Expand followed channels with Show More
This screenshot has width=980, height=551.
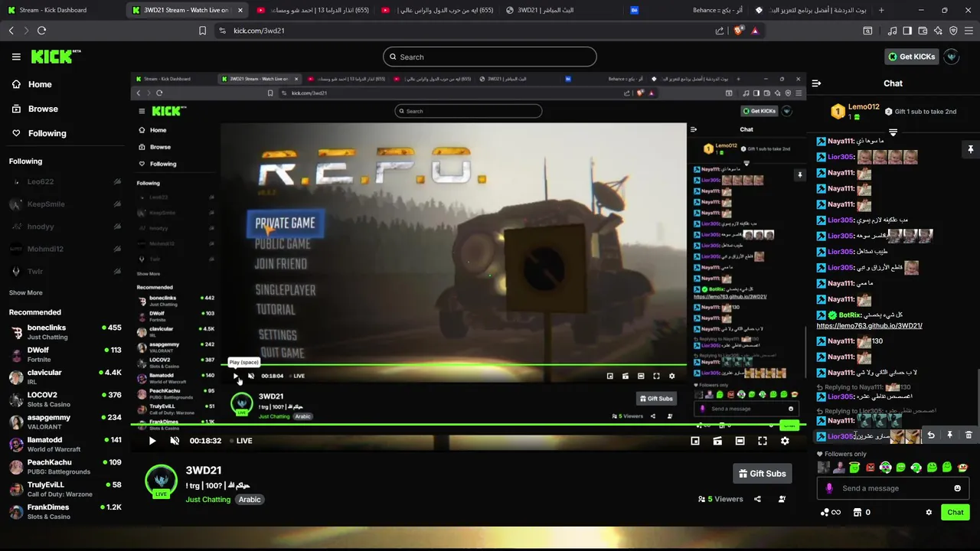(x=26, y=293)
